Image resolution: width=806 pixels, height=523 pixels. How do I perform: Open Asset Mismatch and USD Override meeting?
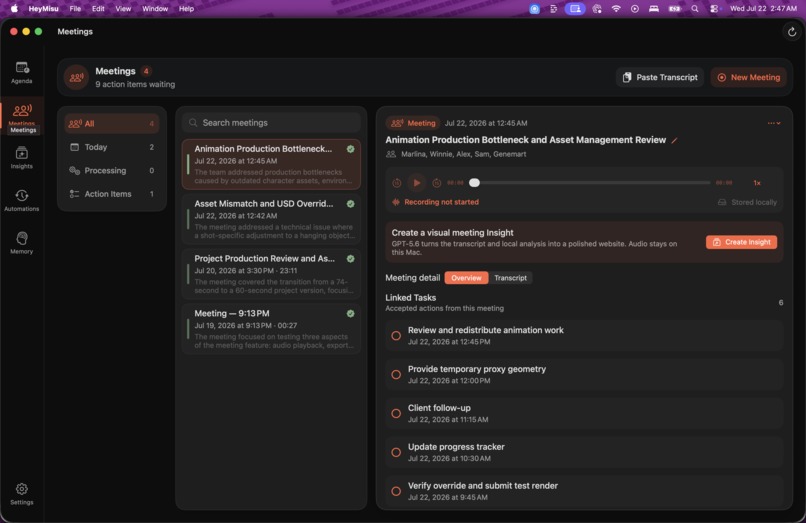click(x=271, y=219)
